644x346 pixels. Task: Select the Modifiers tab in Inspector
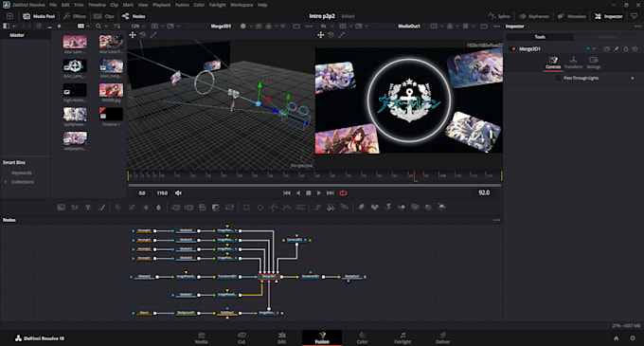(x=607, y=37)
